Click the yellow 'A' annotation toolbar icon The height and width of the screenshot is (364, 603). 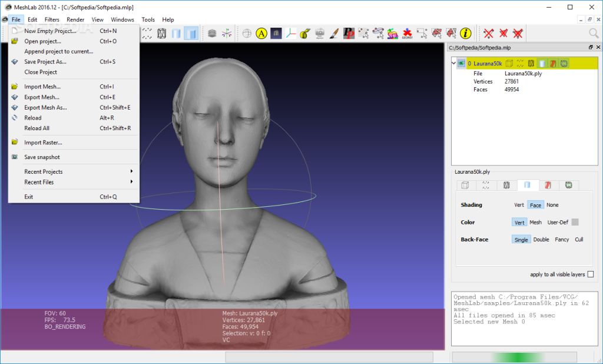click(x=262, y=34)
